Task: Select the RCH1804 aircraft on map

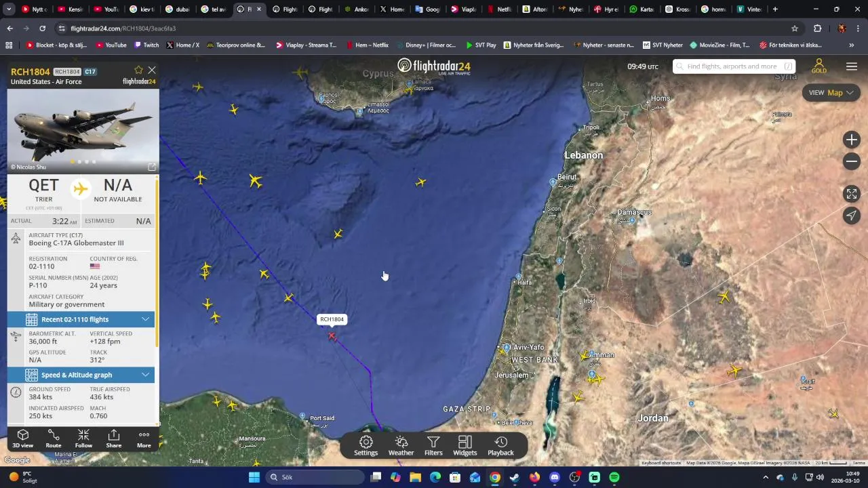Action: click(x=332, y=336)
